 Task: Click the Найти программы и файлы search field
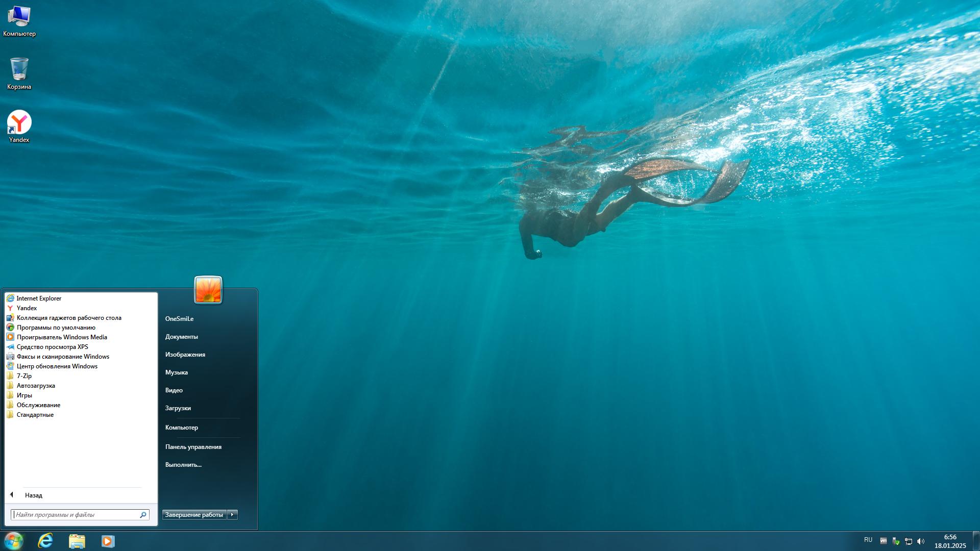point(76,515)
